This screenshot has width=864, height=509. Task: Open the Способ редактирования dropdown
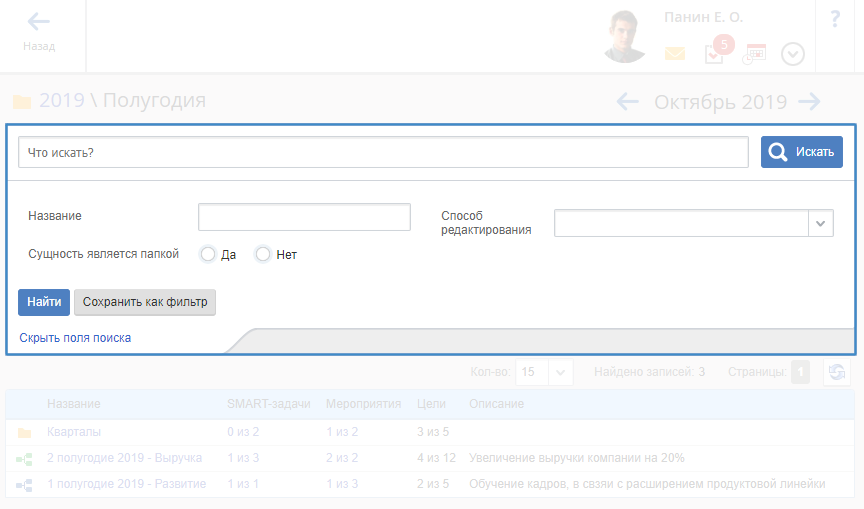point(820,223)
